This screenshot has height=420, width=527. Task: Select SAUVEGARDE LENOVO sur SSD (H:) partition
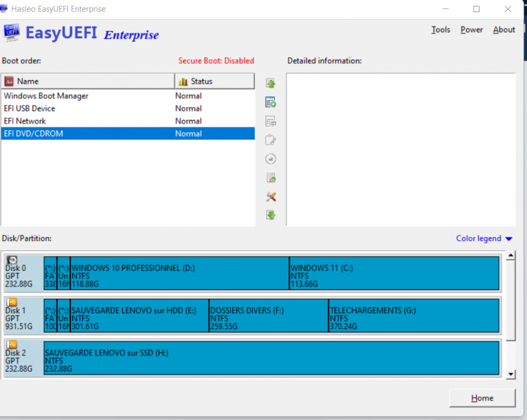coord(271,358)
